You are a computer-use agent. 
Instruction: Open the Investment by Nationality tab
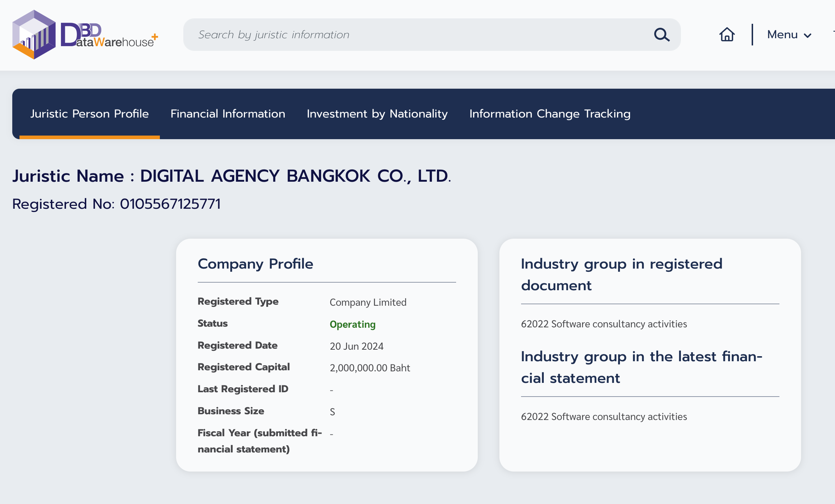[x=377, y=114]
